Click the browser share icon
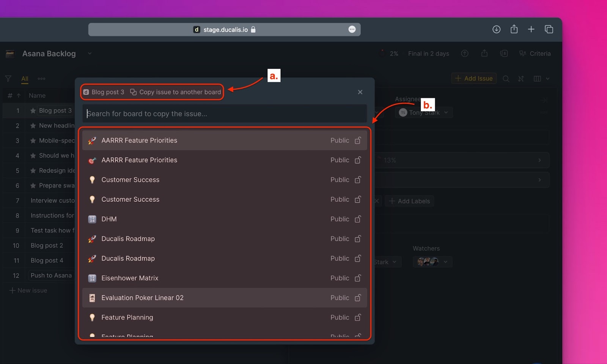Viewport: 607px width, 364px height. pyautogui.click(x=514, y=29)
